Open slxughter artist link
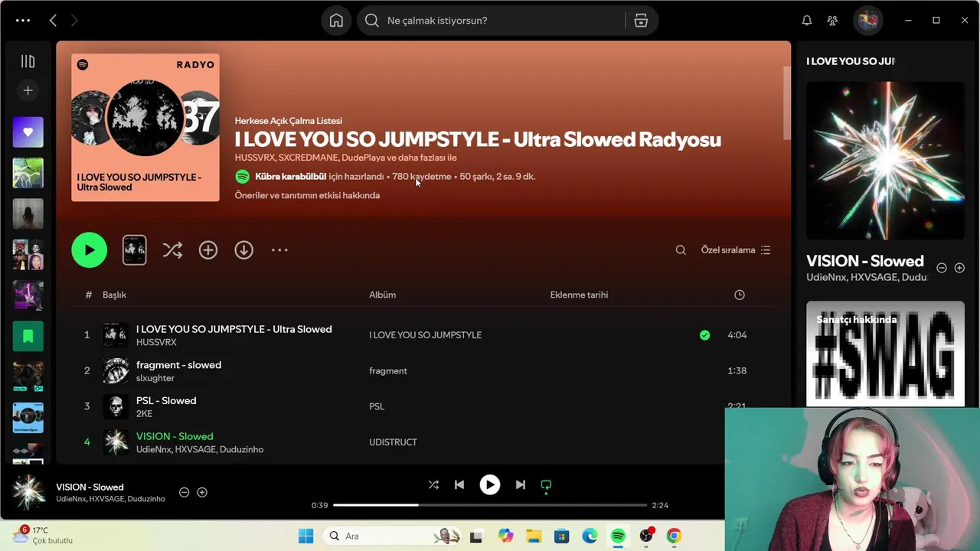The width and height of the screenshot is (980, 551). [155, 378]
